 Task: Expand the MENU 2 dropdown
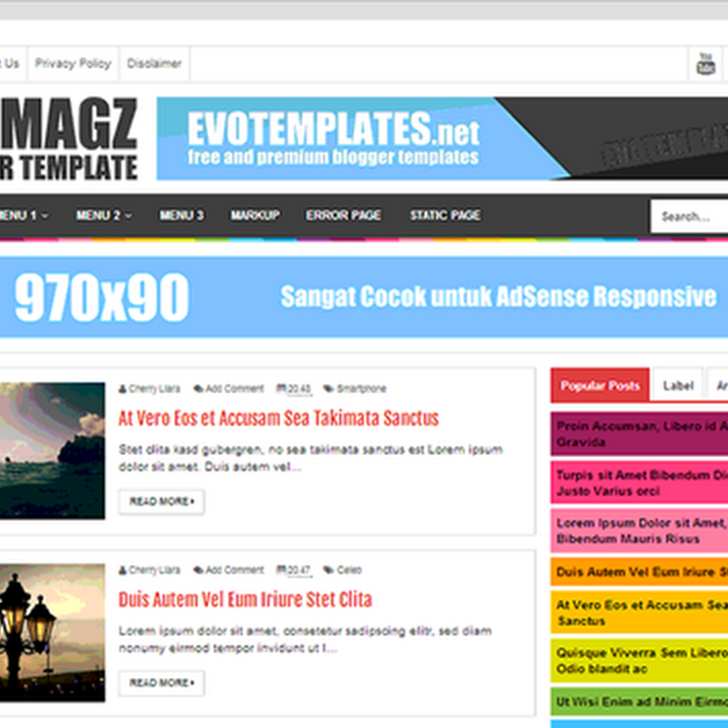coord(104,216)
